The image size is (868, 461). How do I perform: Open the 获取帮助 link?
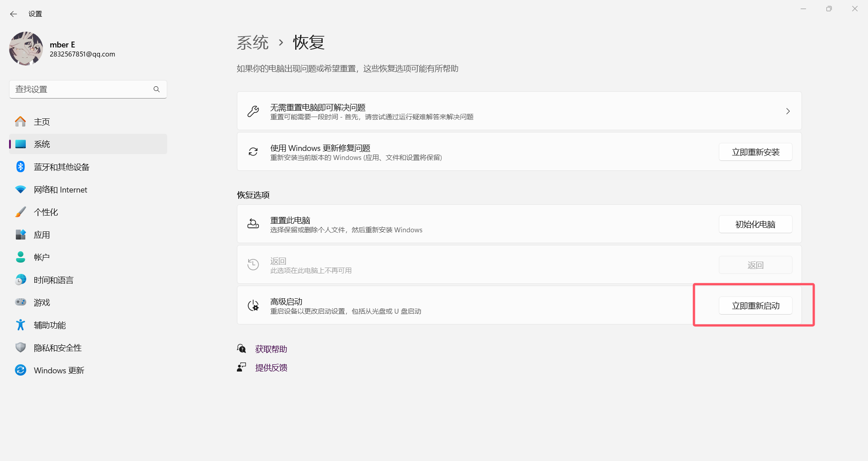[x=271, y=349]
